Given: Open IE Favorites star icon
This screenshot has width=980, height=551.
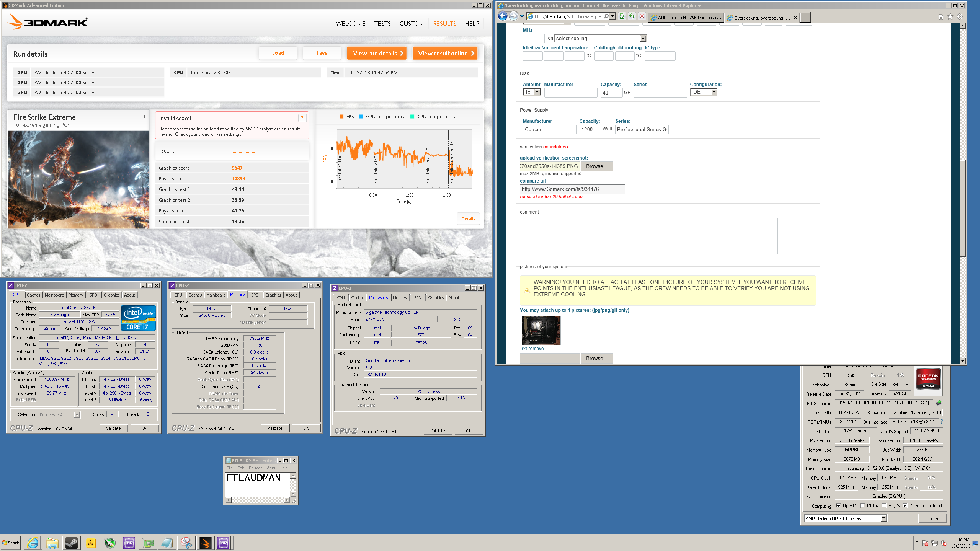Looking at the screenshot, I should (950, 16).
